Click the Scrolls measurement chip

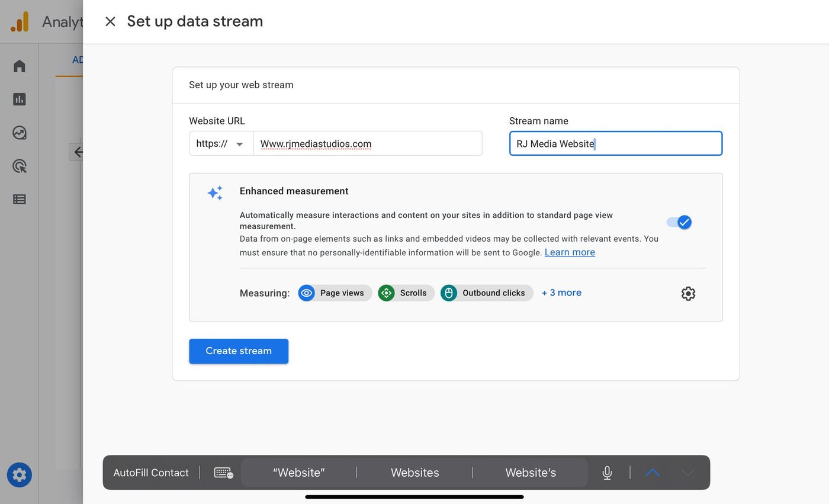pos(406,293)
